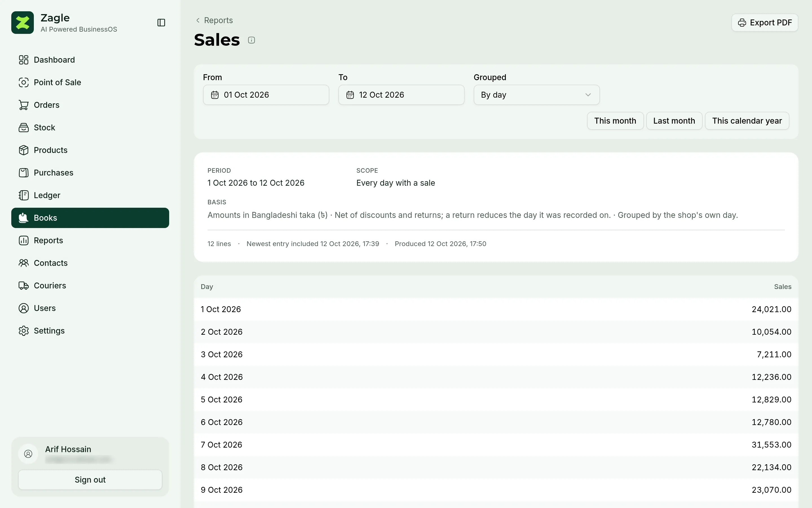Click the Day column header

207,286
